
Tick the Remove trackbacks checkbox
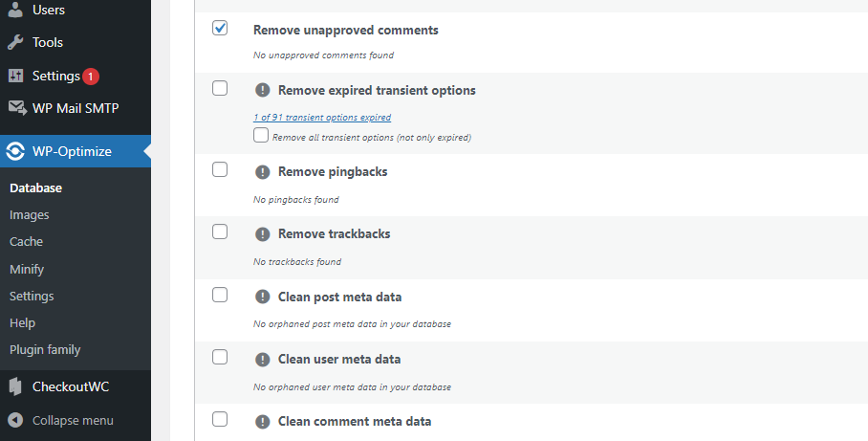[x=220, y=232]
